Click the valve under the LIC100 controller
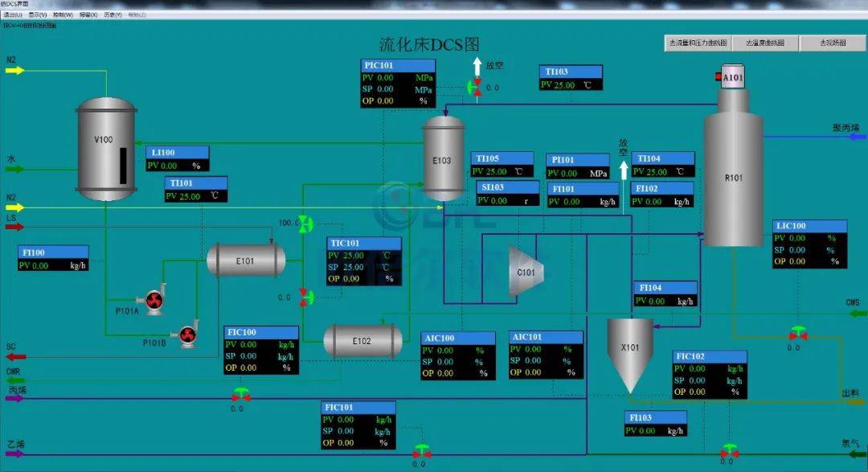This screenshot has width=868, height=472. coord(797,334)
